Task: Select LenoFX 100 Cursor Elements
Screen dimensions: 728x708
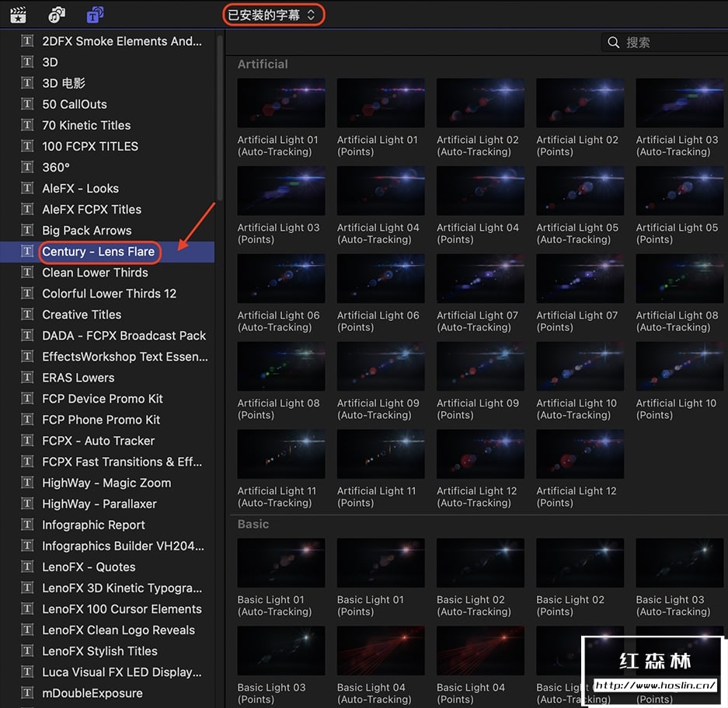Action: [107, 609]
